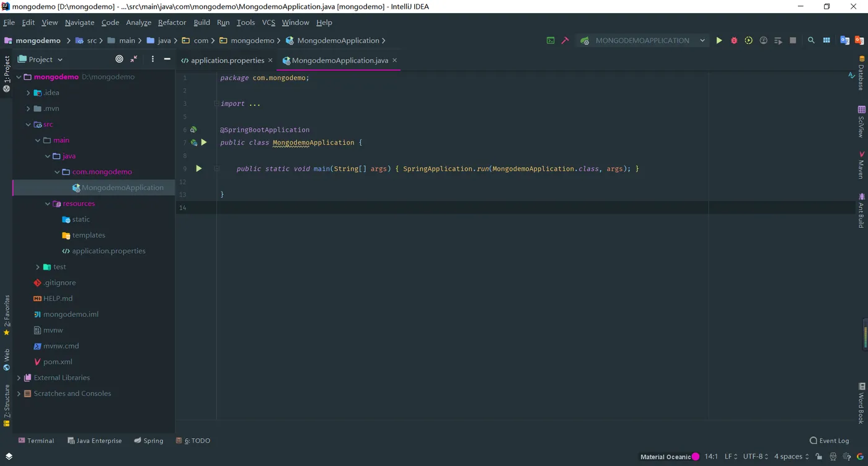Open Event Log

pos(830,441)
